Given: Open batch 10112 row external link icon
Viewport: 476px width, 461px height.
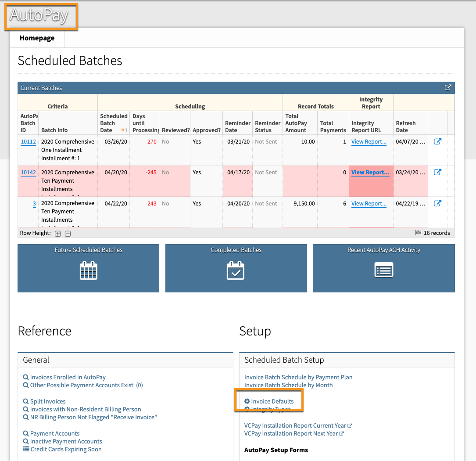Looking at the screenshot, I should [x=437, y=142].
